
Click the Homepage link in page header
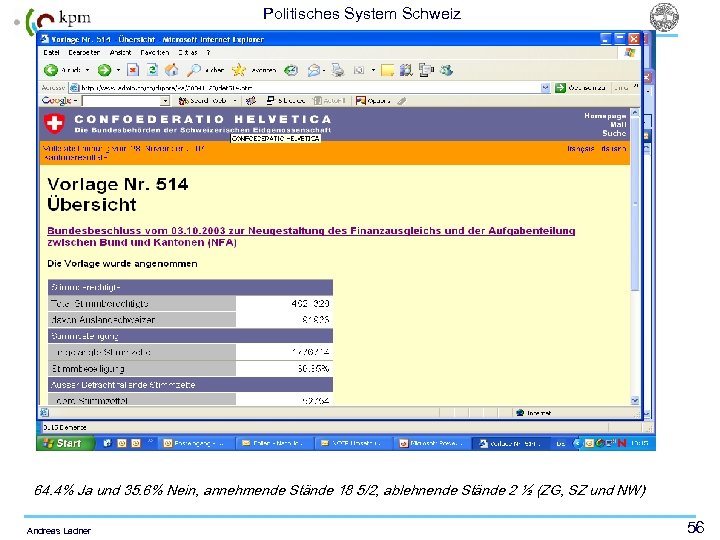605,116
